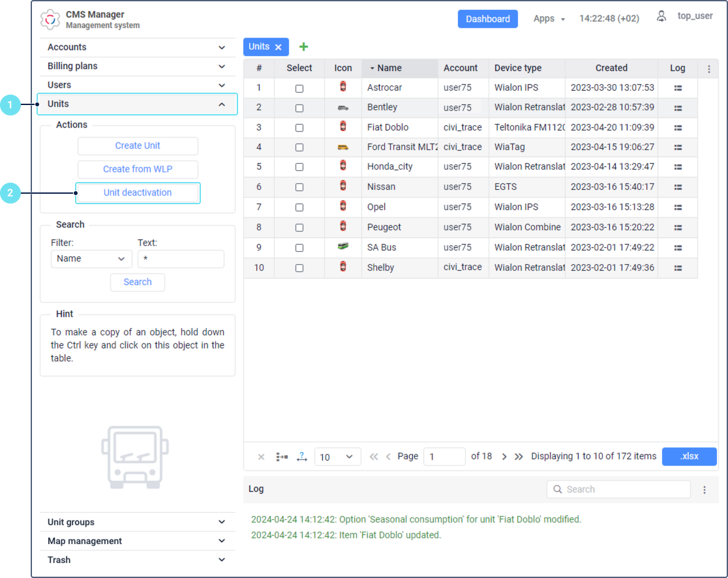Screen dimensions: 728x578
Task: Sort table by Device type header
Action: (x=526, y=68)
